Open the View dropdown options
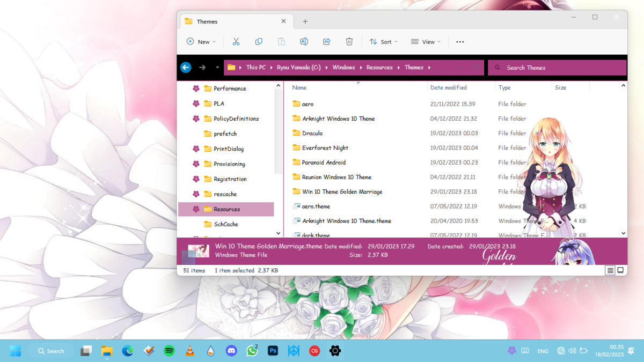The image size is (644, 362). [x=426, y=42]
